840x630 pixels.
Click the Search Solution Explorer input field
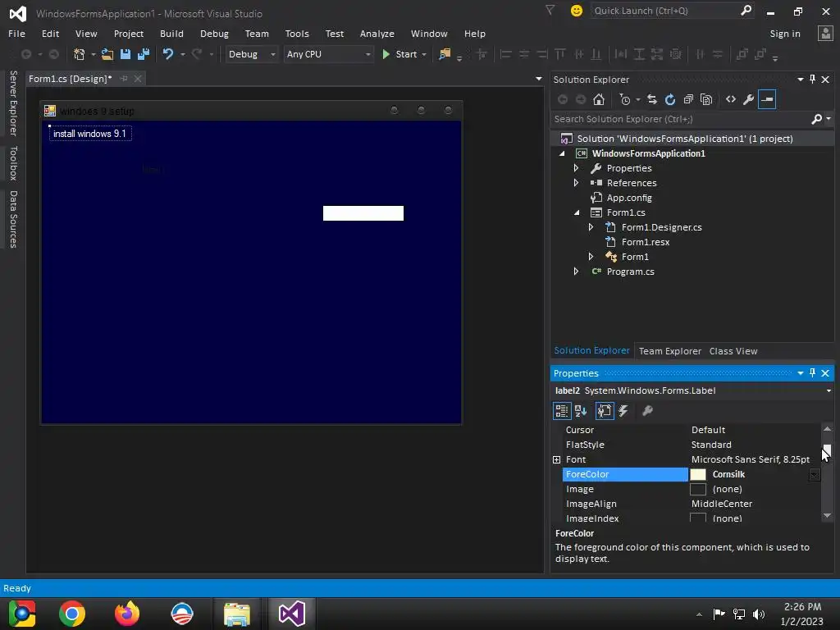pos(680,119)
